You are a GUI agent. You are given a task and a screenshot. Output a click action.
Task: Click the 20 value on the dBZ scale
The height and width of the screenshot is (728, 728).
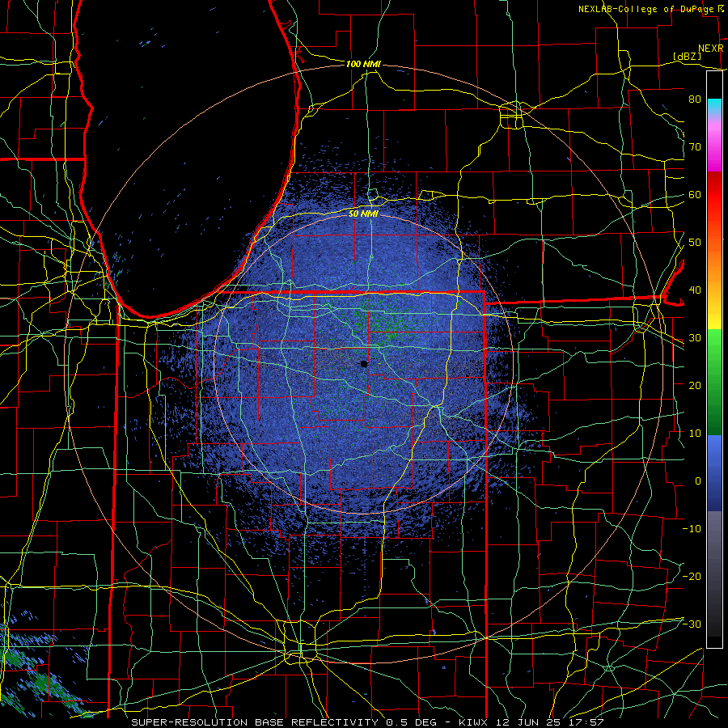pos(695,385)
